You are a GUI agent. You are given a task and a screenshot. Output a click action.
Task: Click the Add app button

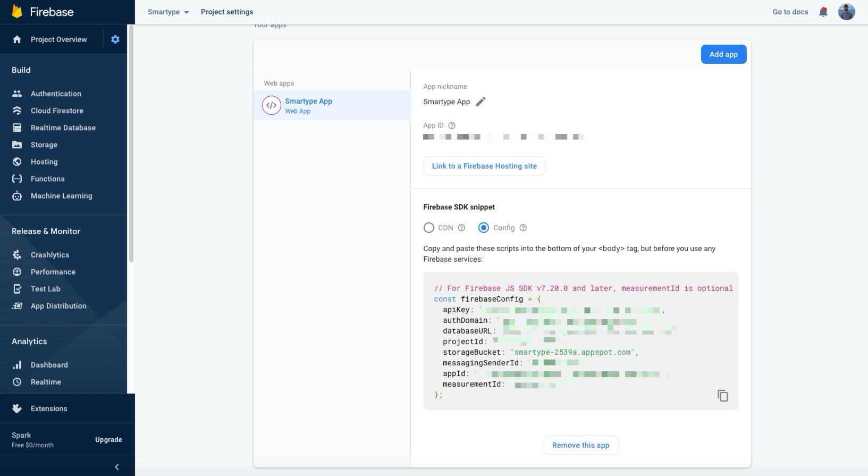723,54
